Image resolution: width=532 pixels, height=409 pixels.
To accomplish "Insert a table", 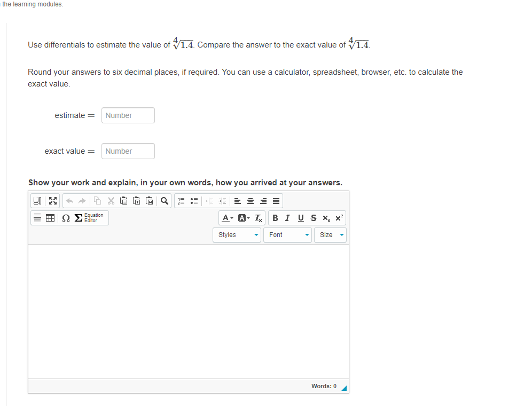I will [50, 218].
